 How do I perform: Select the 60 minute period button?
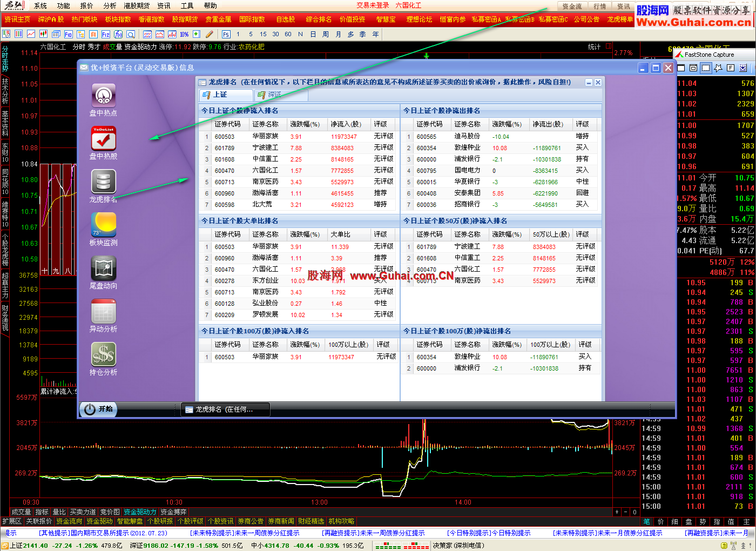(x=288, y=34)
